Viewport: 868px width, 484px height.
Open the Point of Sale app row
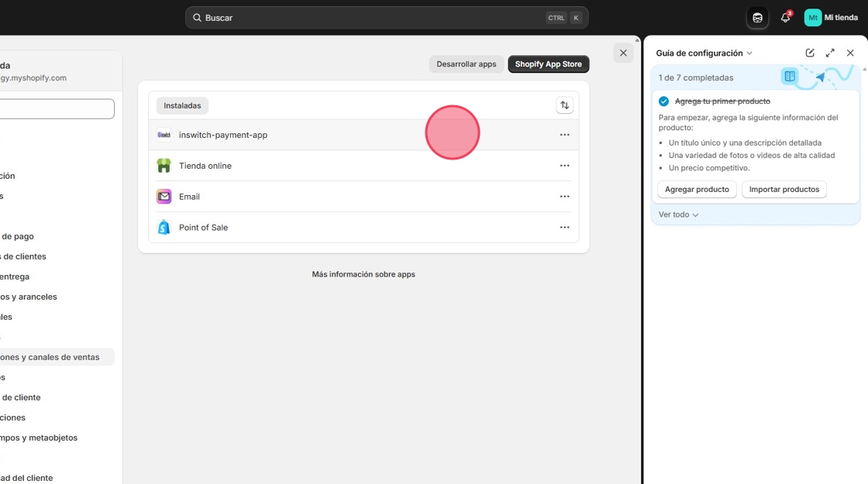point(363,228)
